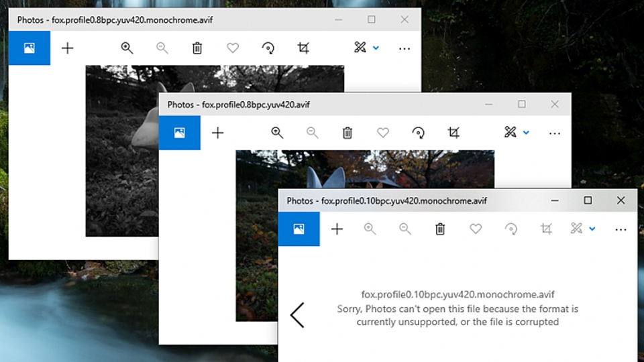Expand Edit & Create dropdown arrow in 10bpc window
This screenshot has width=644, height=362.
coord(592,229)
